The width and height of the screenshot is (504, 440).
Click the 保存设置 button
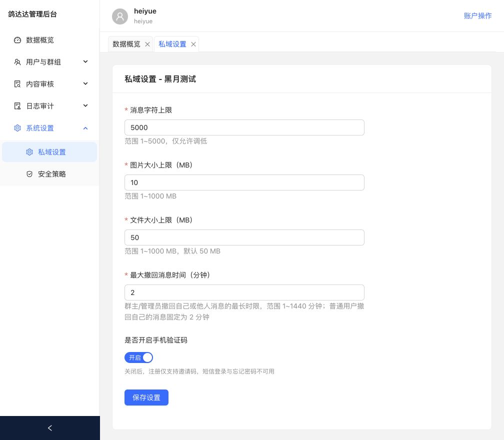click(146, 397)
